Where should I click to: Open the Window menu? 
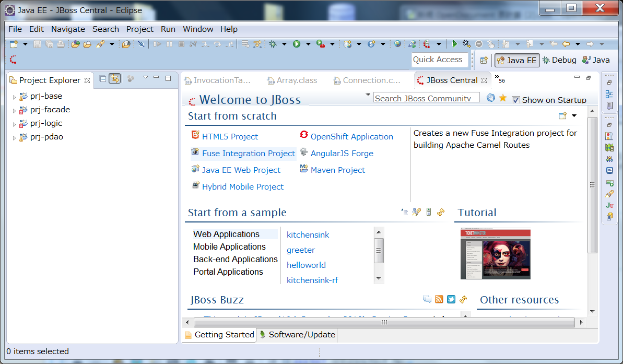(198, 29)
